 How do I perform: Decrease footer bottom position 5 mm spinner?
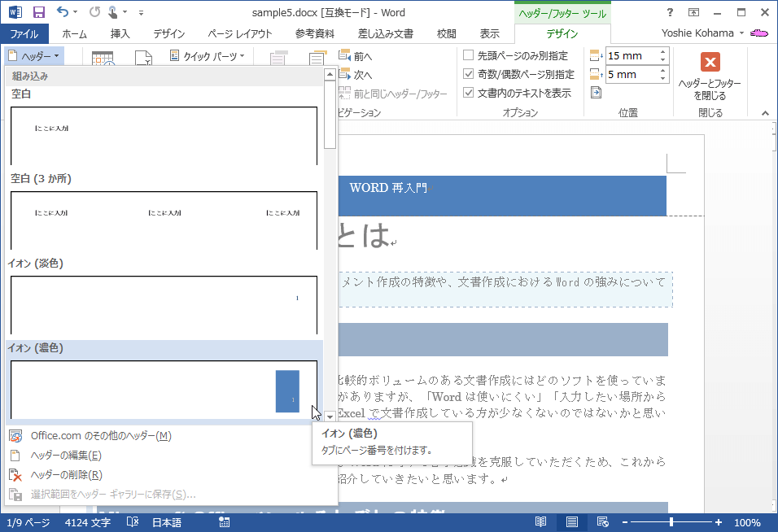pos(663,79)
